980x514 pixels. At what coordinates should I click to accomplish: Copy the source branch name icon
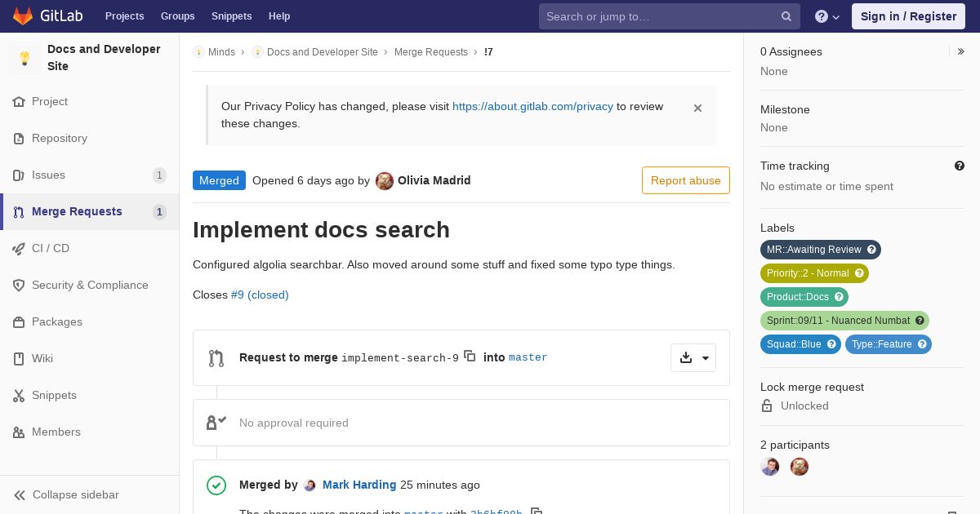tap(470, 356)
